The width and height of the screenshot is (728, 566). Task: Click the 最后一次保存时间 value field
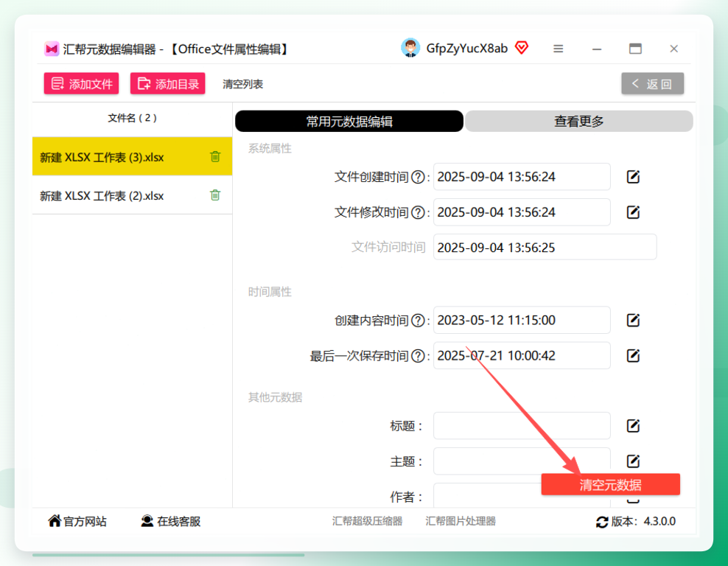[x=522, y=356]
